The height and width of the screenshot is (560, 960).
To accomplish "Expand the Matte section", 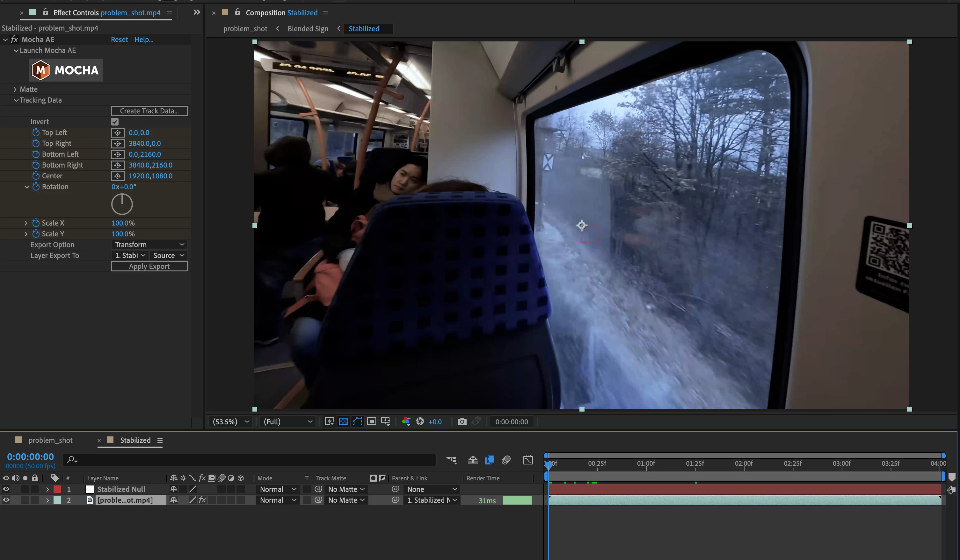I will pyautogui.click(x=15, y=89).
